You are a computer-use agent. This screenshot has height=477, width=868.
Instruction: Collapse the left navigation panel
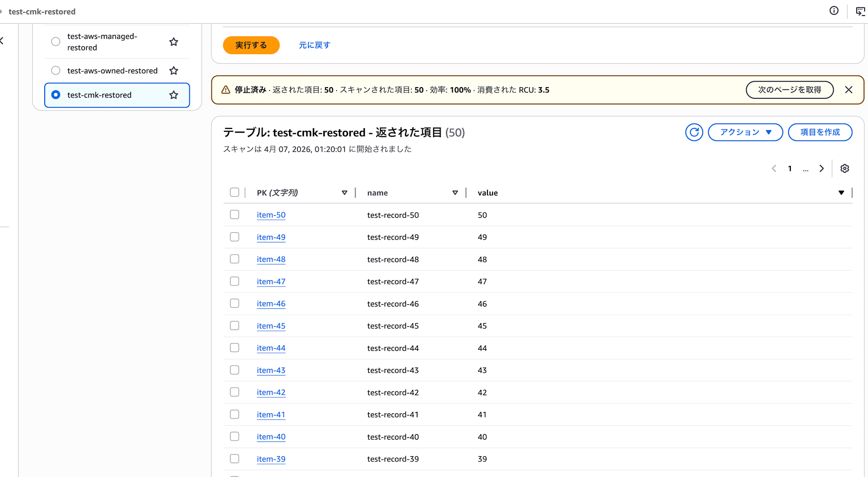2,41
